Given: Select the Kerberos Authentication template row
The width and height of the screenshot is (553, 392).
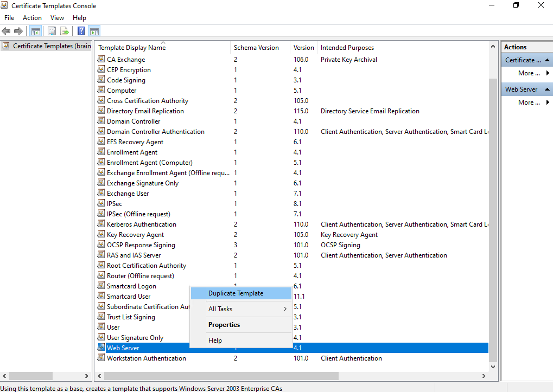Looking at the screenshot, I should (x=293, y=224).
